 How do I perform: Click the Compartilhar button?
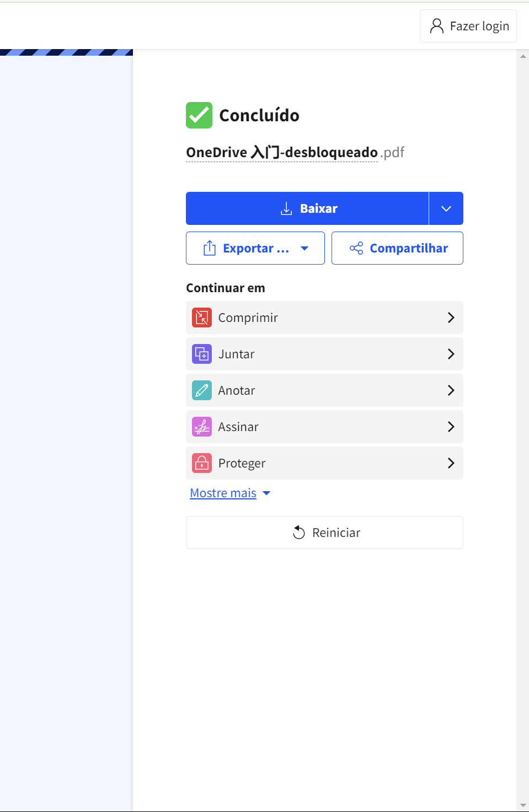pos(397,248)
